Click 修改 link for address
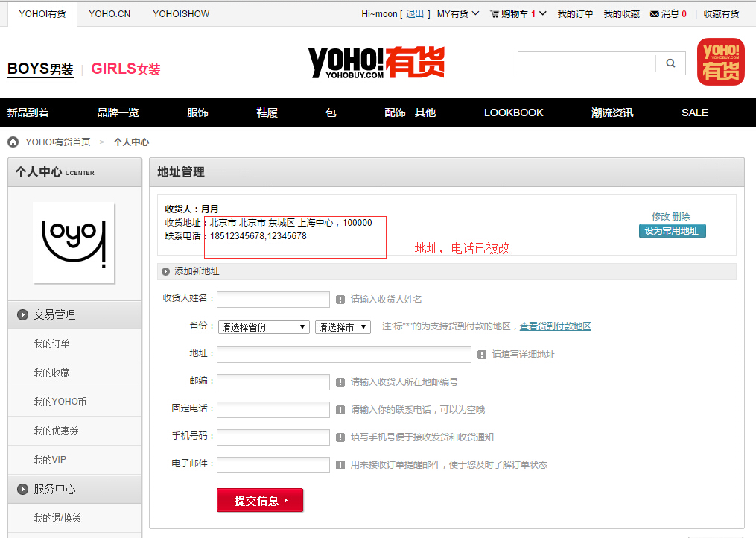The width and height of the screenshot is (756, 538). point(661,216)
